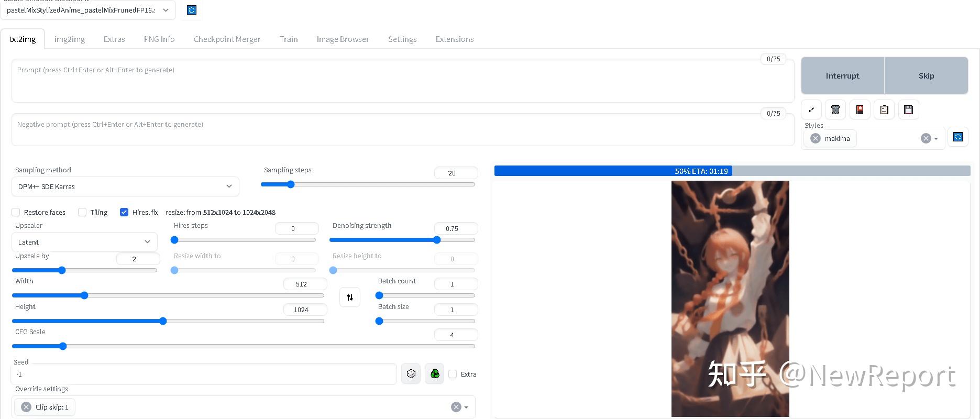Click the Skip button
The height and width of the screenshot is (419, 980).
pyautogui.click(x=926, y=75)
